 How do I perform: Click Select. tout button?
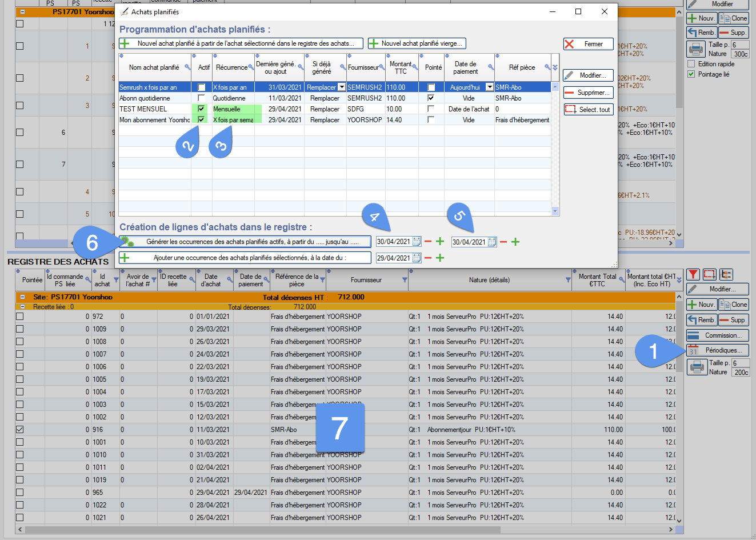tap(589, 109)
